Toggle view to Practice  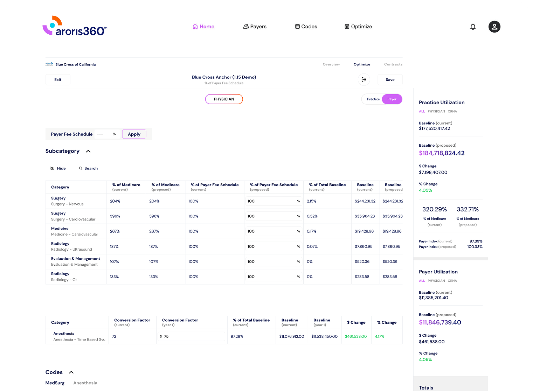click(x=373, y=99)
